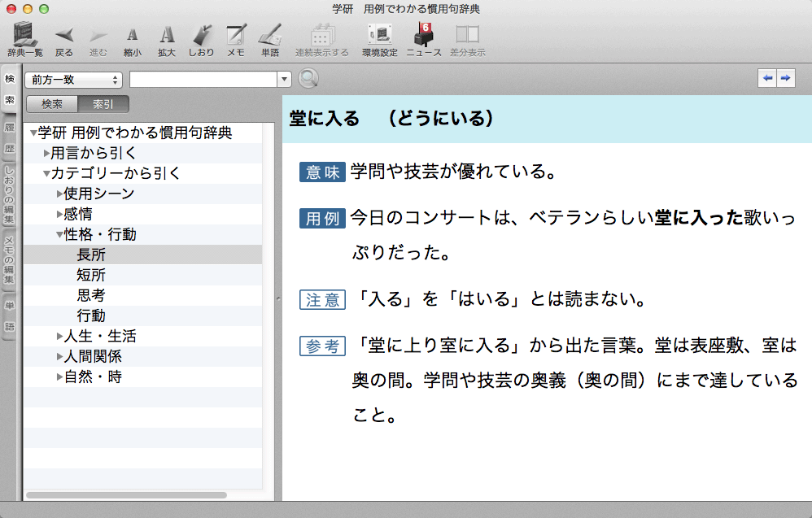The image size is (812, 518).
Task: Open the search history dropdown arrow
Action: point(284,80)
